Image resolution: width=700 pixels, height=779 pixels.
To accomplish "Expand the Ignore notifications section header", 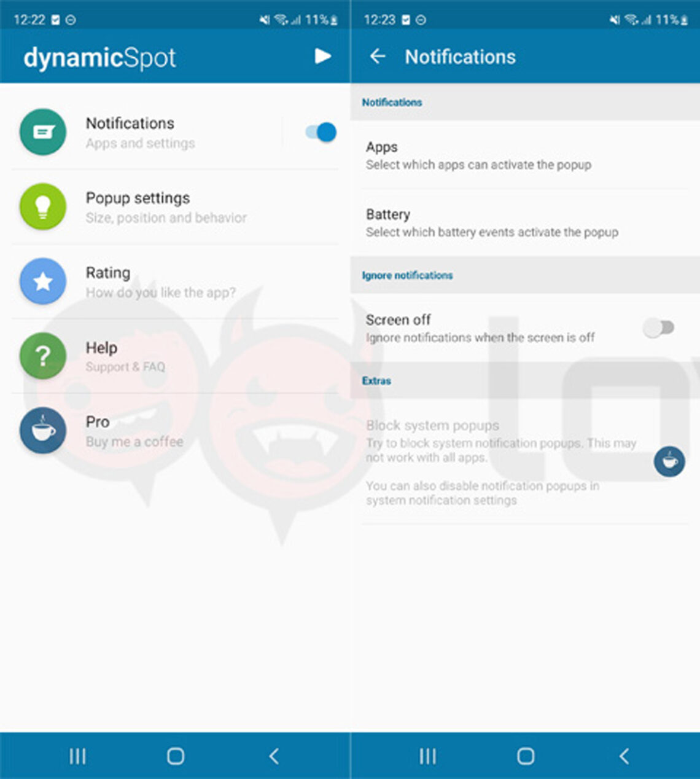I will (x=407, y=275).
